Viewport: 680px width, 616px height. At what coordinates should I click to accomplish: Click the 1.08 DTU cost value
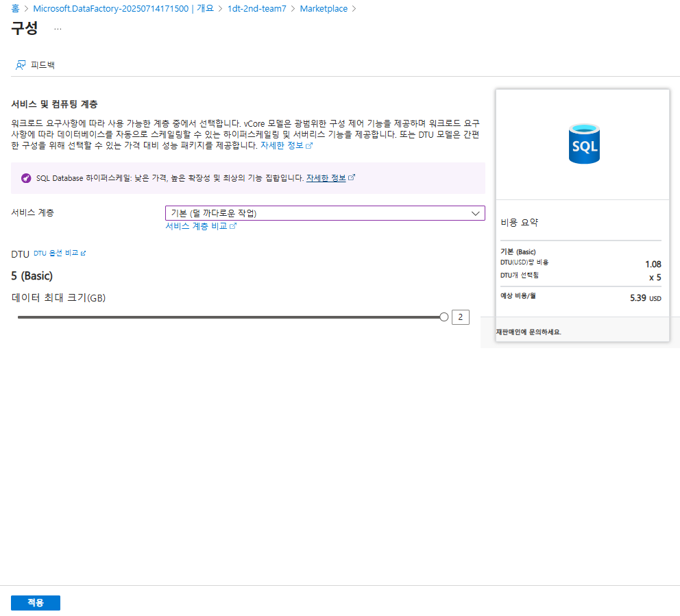653,264
